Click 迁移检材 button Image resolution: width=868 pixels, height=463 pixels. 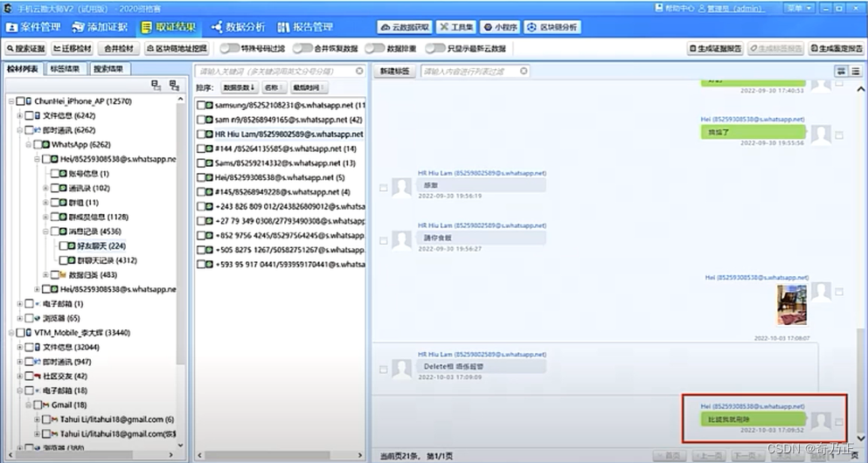coord(73,49)
